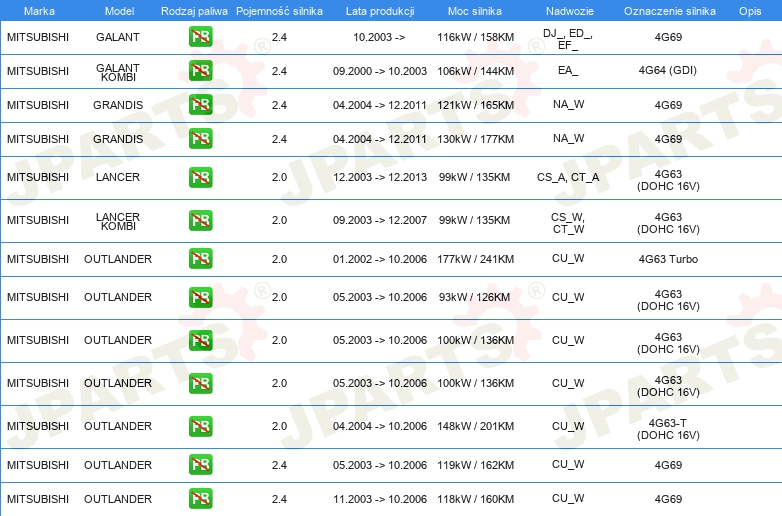Screen dimensions: 782x516
Task: Select CU_W in the 177kW / 241KM row
Action: [568, 258]
